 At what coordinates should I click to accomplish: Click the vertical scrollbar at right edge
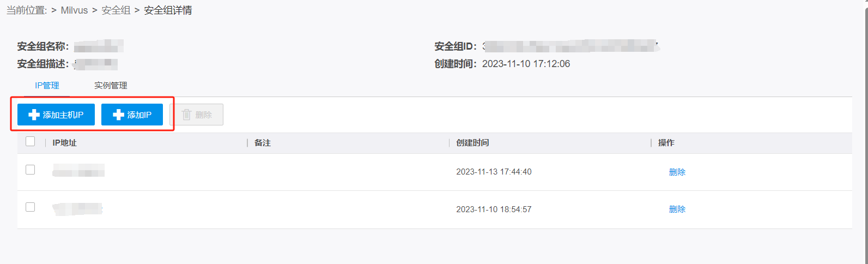(865, 131)
